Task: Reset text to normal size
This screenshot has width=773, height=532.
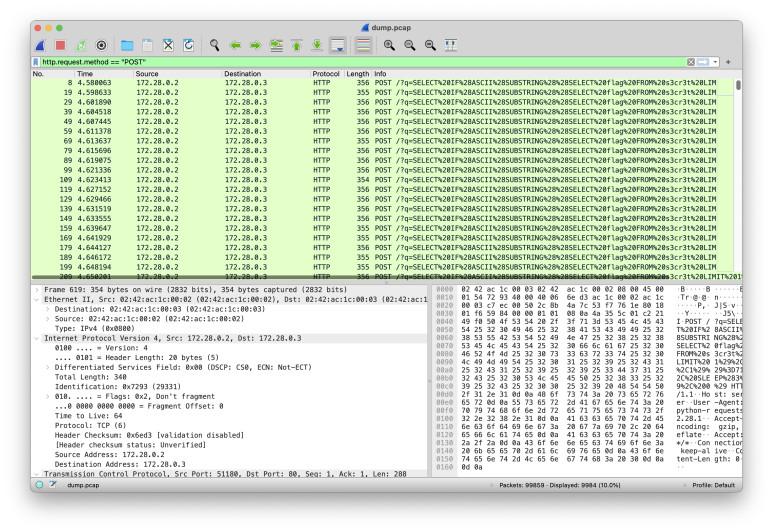Action: 430,45
